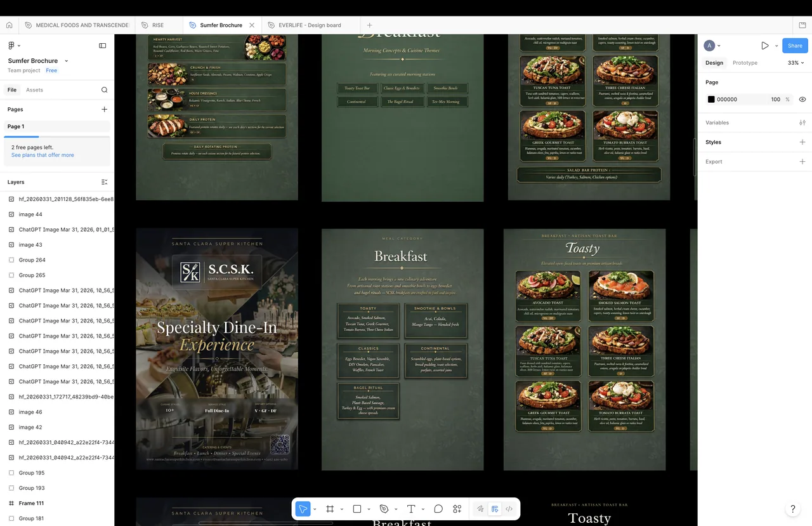Open Frame tool options dropdown arrow
This screenshot has height=526, width=812.
(341, 509)
